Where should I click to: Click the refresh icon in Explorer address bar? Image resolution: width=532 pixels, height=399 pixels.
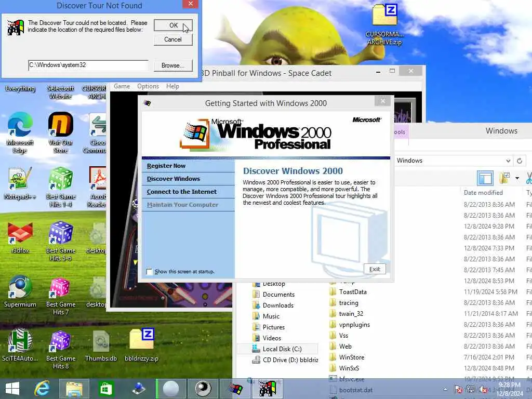click(x=520, y=161)
